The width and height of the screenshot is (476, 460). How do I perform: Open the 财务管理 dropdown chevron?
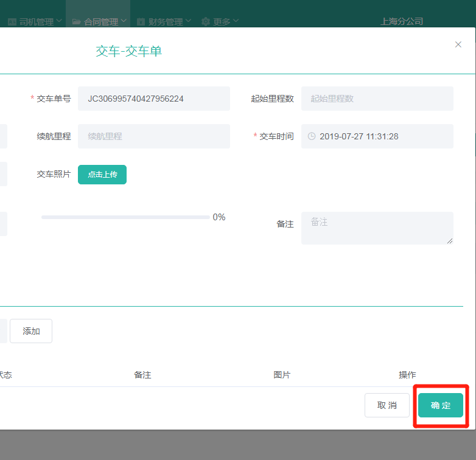point(189,21)
